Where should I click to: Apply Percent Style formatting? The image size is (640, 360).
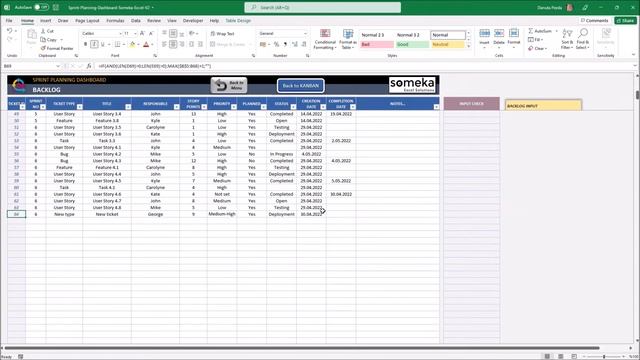coord(276,44)
